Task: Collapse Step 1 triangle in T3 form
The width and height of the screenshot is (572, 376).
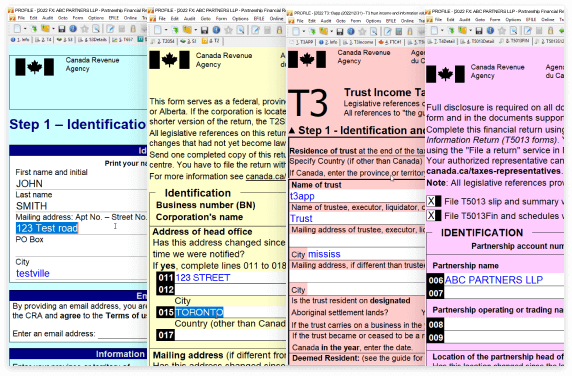Action: pyautogui.click(x=292, y=131)
